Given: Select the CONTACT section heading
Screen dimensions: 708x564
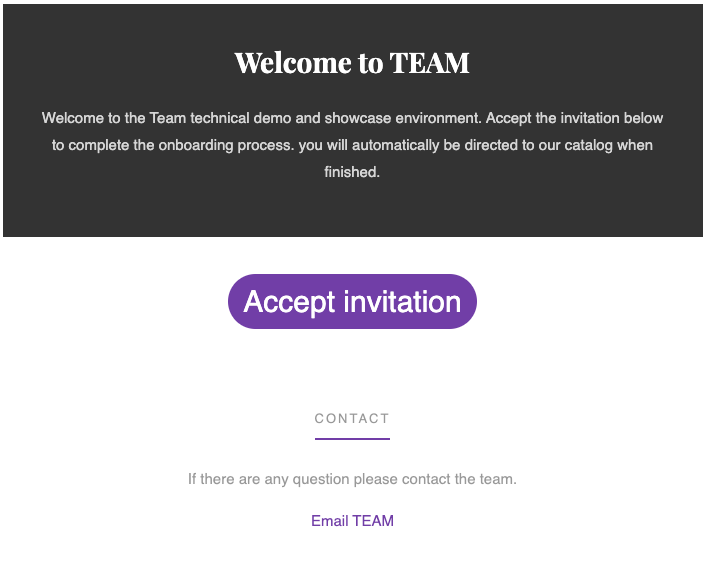Looking at the screenshot, I should tap(352, 419).
